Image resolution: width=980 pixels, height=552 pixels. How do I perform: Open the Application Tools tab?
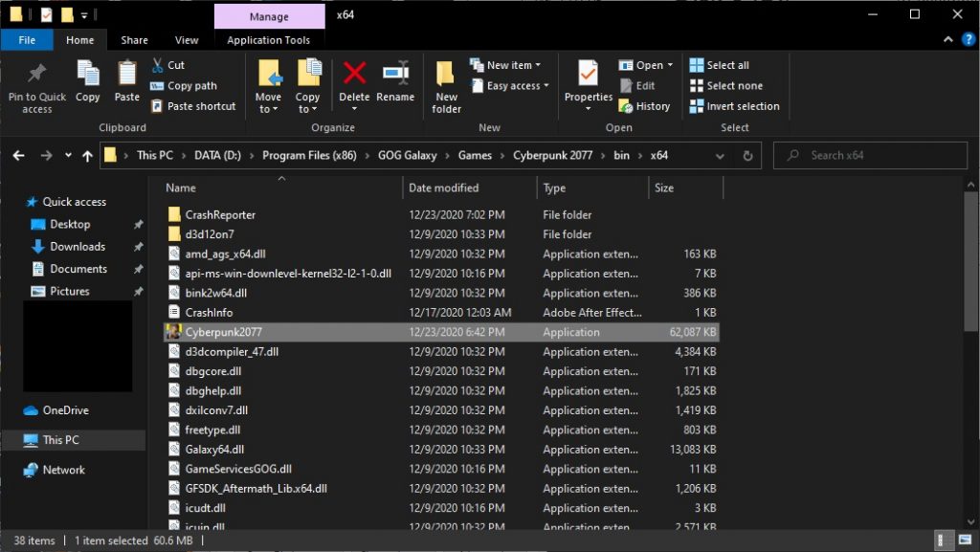tap(269, 40)
